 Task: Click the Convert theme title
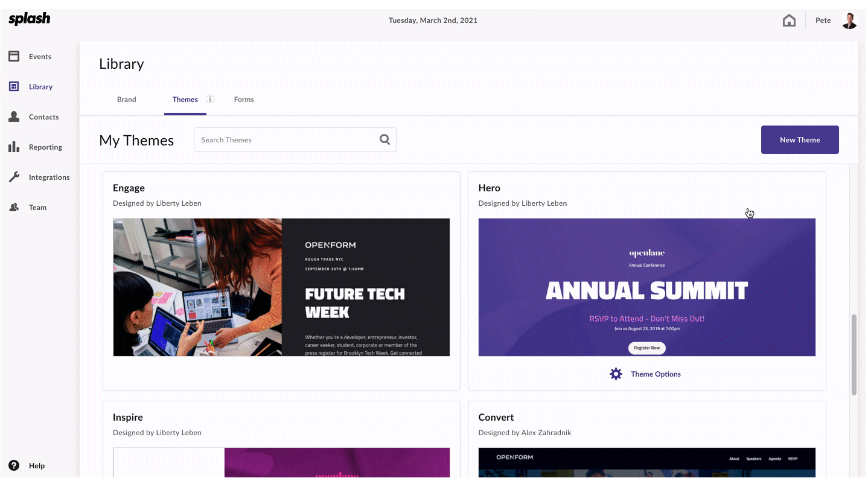pos(496,418)
